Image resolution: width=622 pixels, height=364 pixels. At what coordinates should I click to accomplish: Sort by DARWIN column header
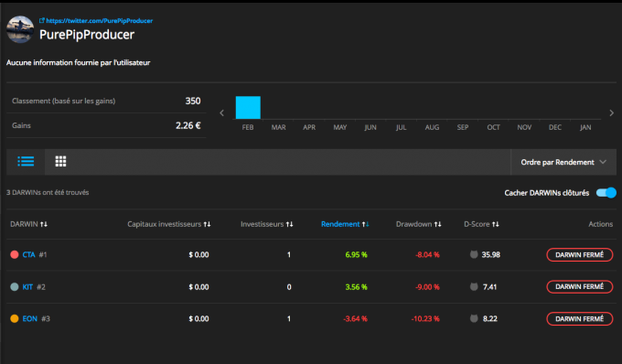pos(28,224)
